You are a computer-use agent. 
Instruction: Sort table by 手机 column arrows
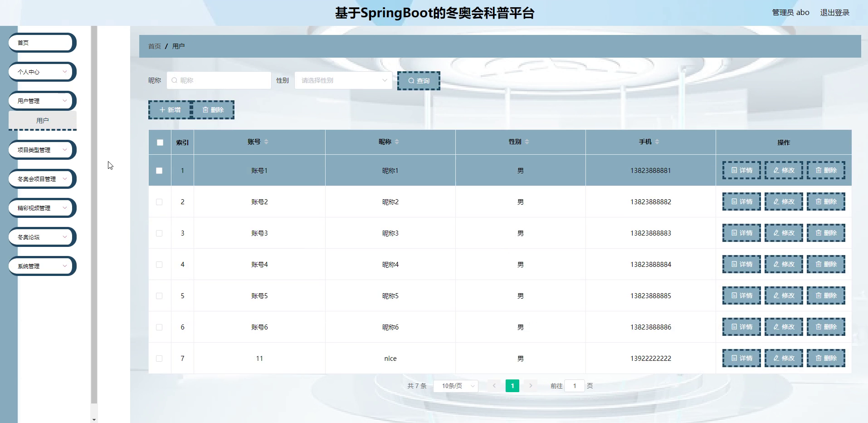[x=657, y=142]
